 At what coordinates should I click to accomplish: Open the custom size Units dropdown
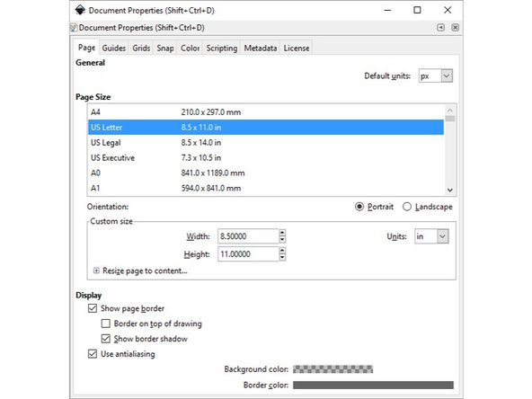pos(431,236)
